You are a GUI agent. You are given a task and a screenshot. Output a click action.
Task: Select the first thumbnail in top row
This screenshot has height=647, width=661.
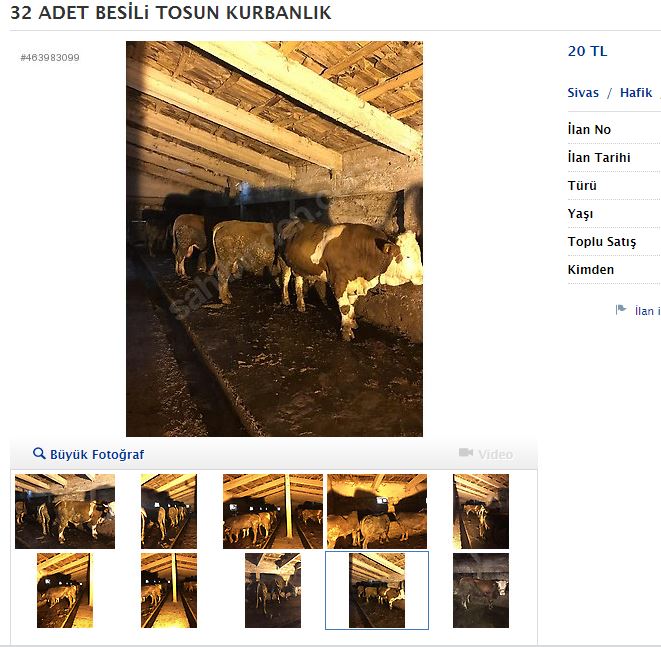[x=65, y=511]
